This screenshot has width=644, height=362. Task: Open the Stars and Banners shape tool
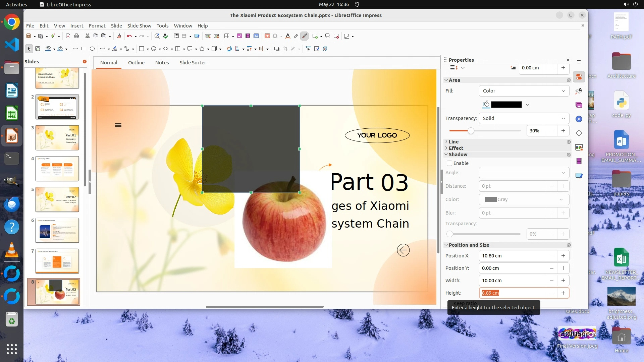pos(202,49)
